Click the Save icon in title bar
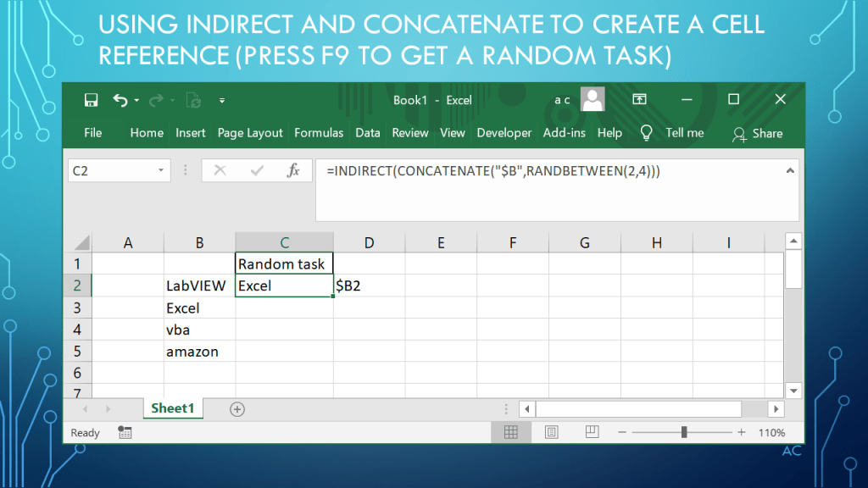Viewport: 868px width, 488px height. point(91,100)
